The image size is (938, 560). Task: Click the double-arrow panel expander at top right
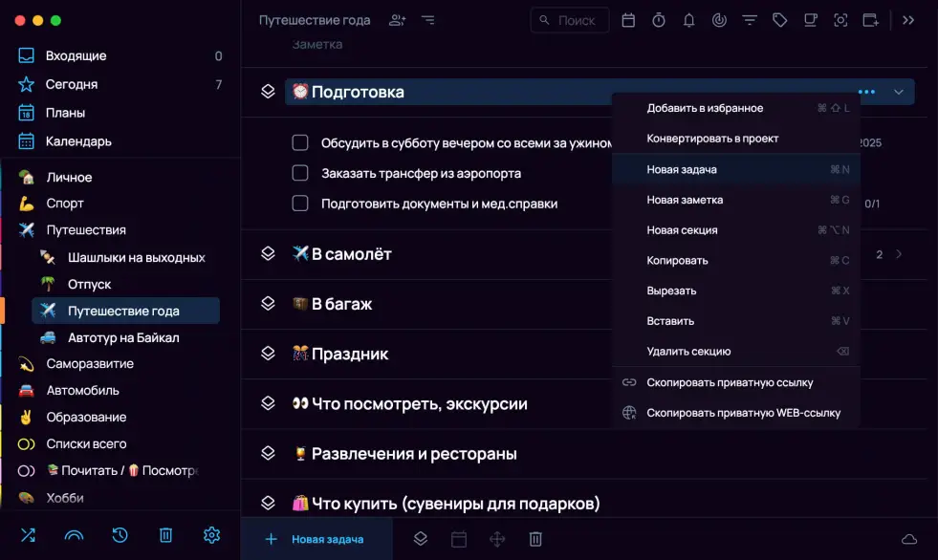tap(908, 20)
